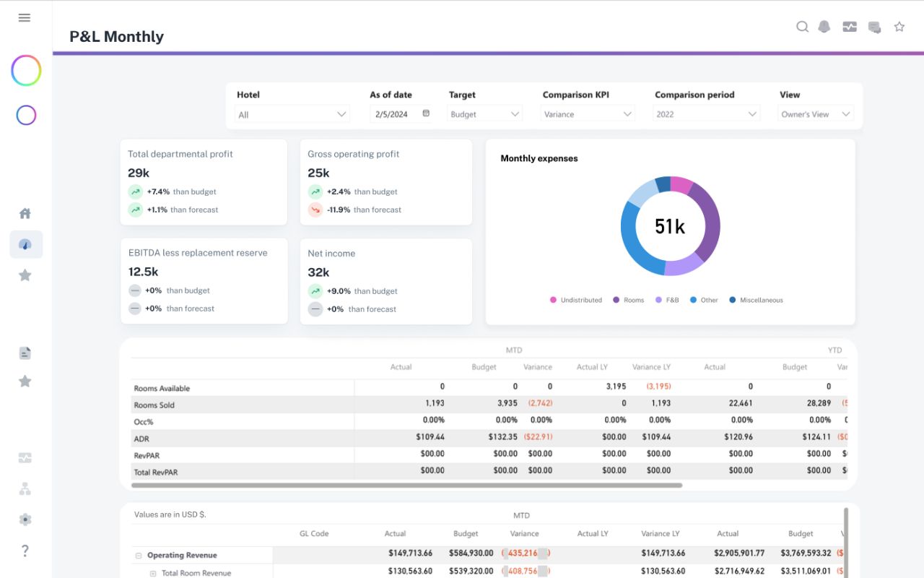Expand the Target dropdown showing Budget
This screenshot has width=924, height=578.
click(484, 114)
